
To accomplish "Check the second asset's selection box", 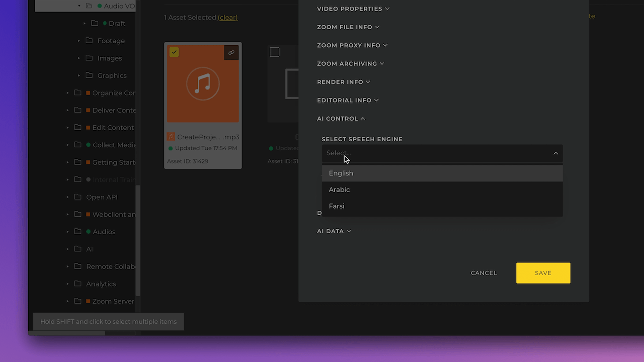I will coord(275,52).
